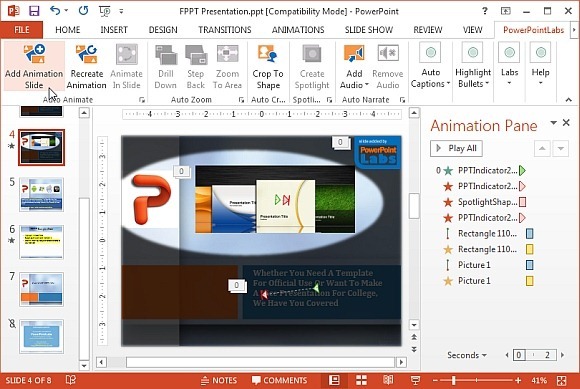Open PowerPoint help question mark
The width and height of the screenshot is (580, 389).
485,11
